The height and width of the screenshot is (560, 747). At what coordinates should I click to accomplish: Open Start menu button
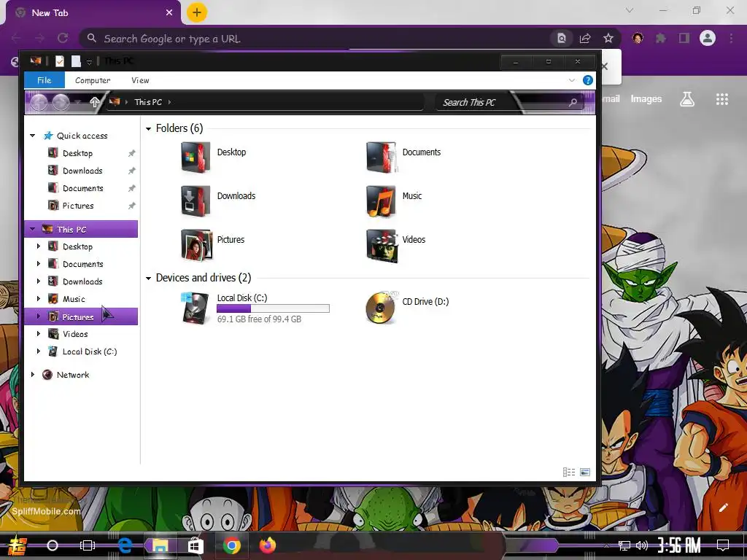17,545
